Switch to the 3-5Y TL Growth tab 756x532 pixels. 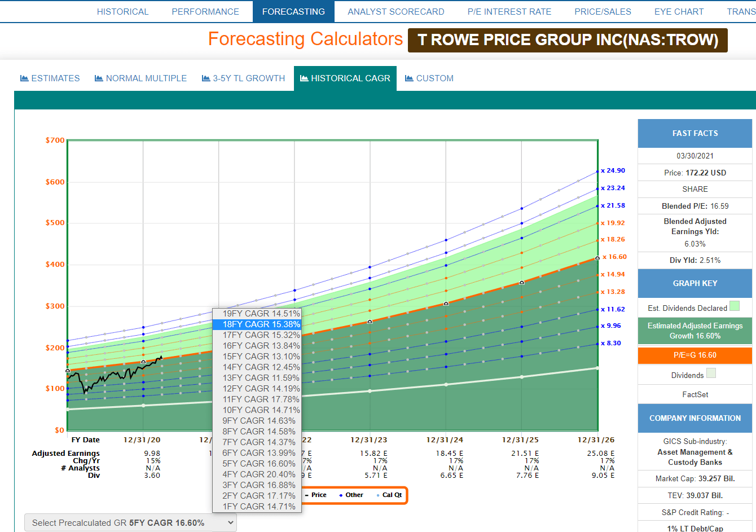click(243, 78)
